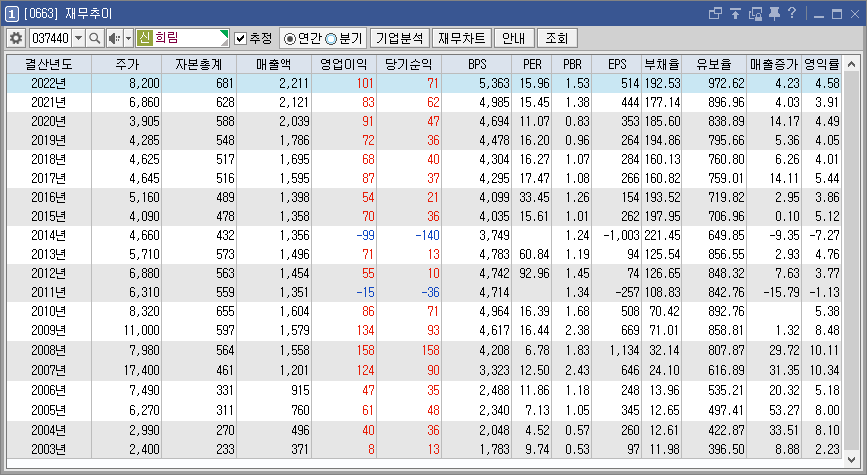
Task: Click the PBR column header
Action: 571,64
